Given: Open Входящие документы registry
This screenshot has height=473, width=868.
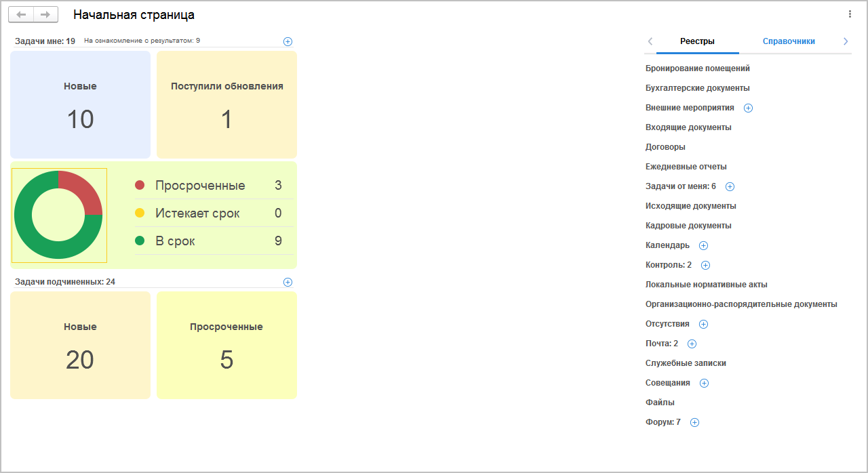Looking at the screenshot, I should 688,127.
